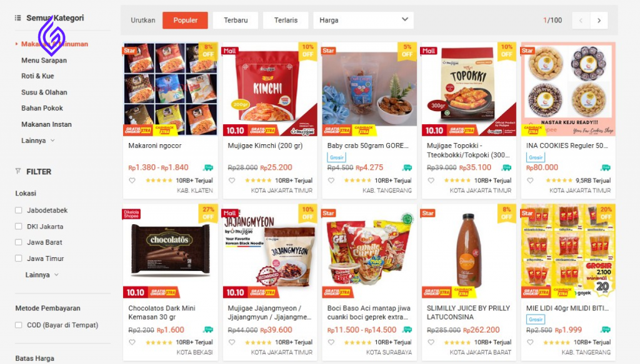
Task: Like the Makaroni ngocor product with heart icon
Action: click(132, 180)
